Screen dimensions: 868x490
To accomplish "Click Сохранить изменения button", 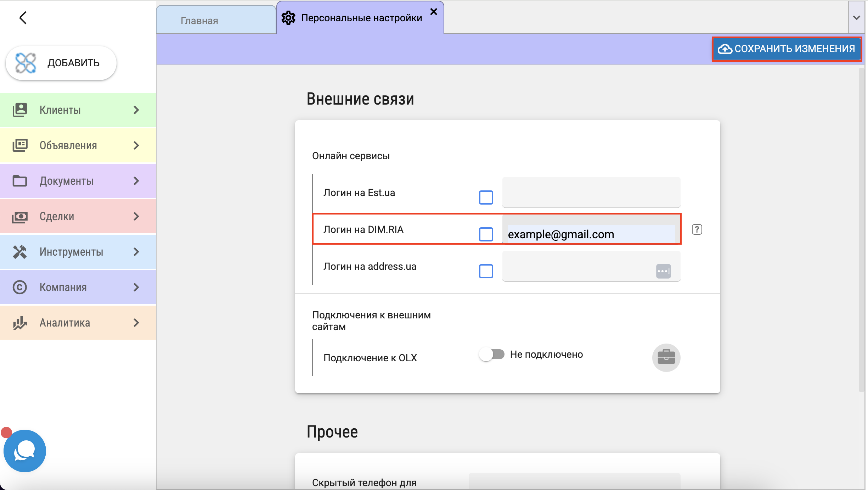I will (787, 49).
